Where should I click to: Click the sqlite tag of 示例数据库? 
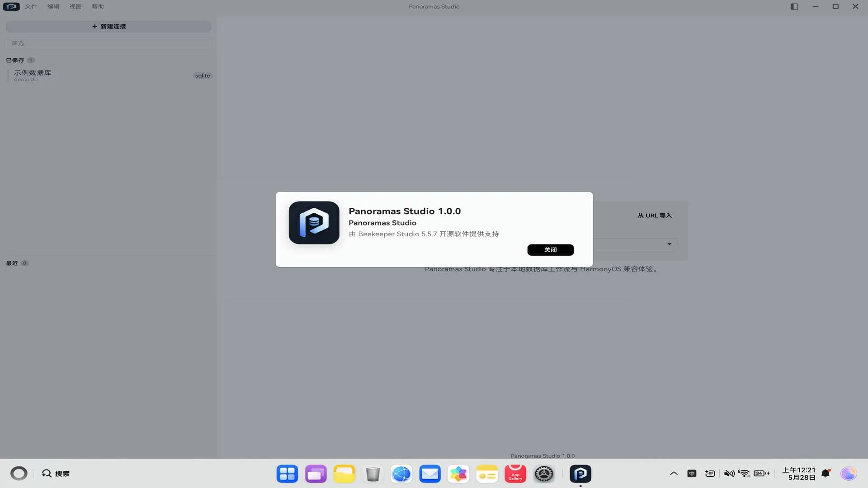pyautogui.click(x=203, y=75)
